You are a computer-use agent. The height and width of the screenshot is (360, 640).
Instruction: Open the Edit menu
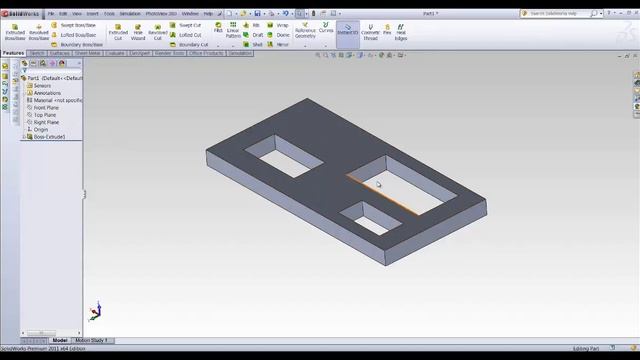(x=63, y=14)
